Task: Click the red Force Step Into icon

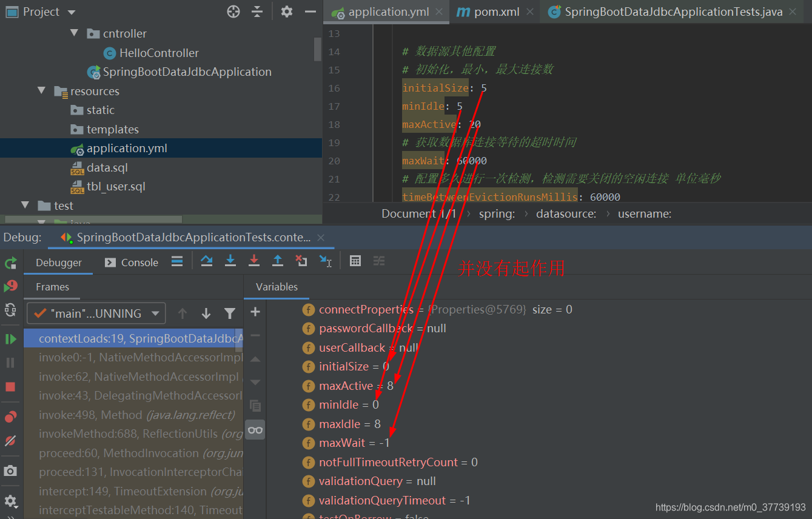Action: point(254,261)
